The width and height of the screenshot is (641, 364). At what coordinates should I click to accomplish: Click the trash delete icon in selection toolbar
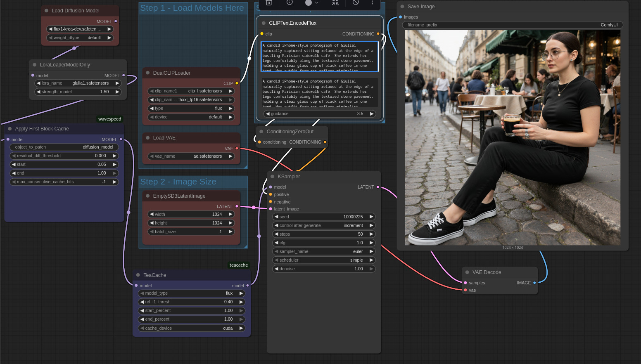(x=269, y=2)
